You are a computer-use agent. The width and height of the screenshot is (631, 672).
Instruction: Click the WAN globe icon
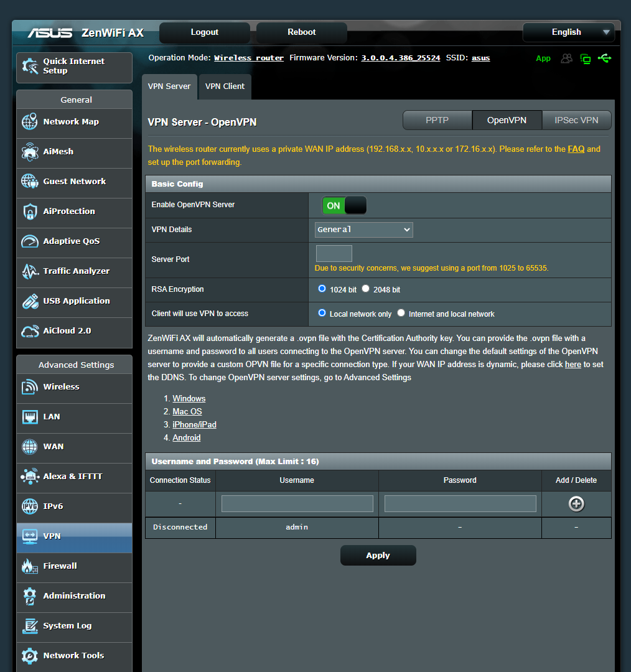click(x=30, y=447)
